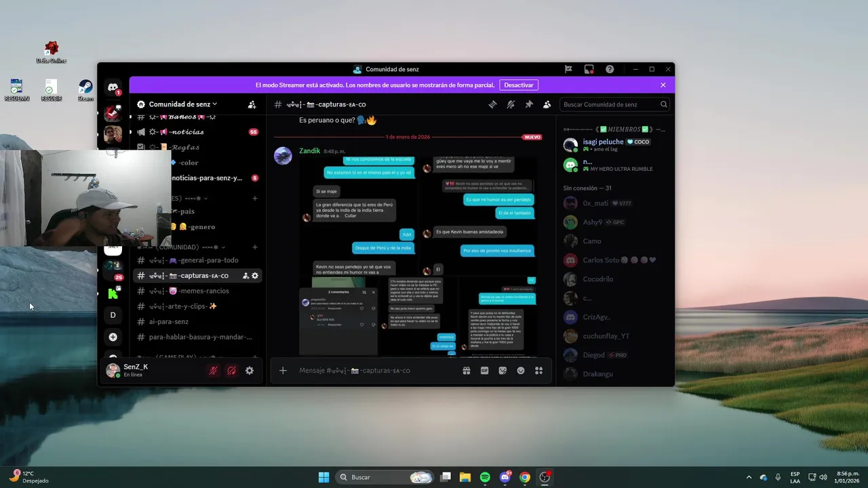Open Steam desktop shortcut
Viewport: 868px width, 488px height.
[x=85, y=90]
